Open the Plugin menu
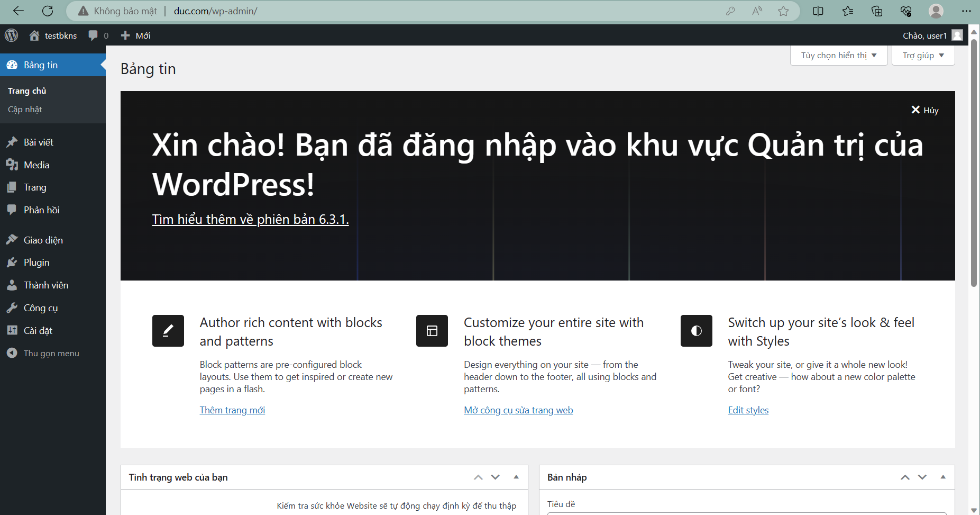The image size is (980, 515). [53, 263]
